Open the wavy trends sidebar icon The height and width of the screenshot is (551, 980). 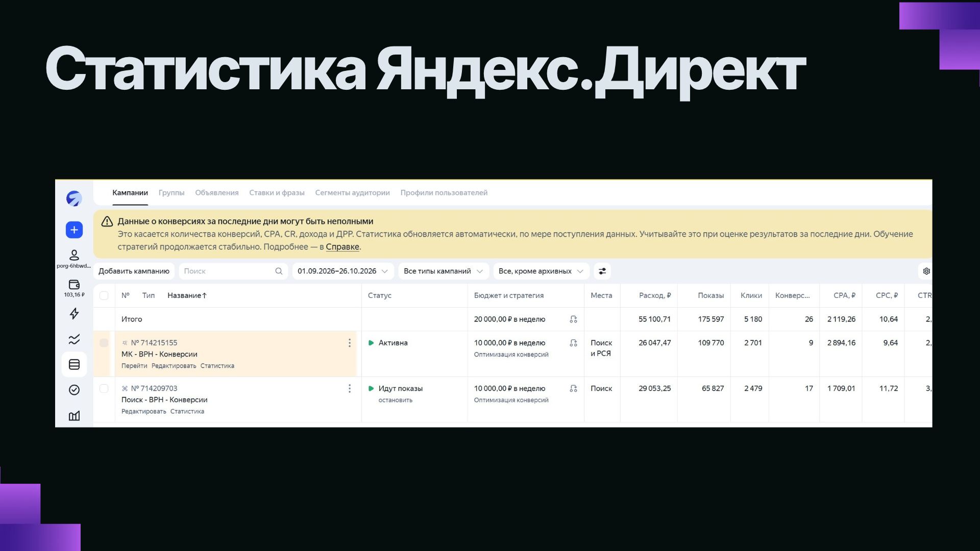point(74,339)
